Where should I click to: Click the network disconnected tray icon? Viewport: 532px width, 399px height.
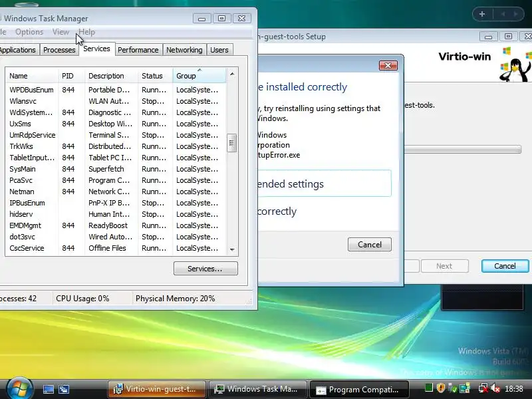483,388
